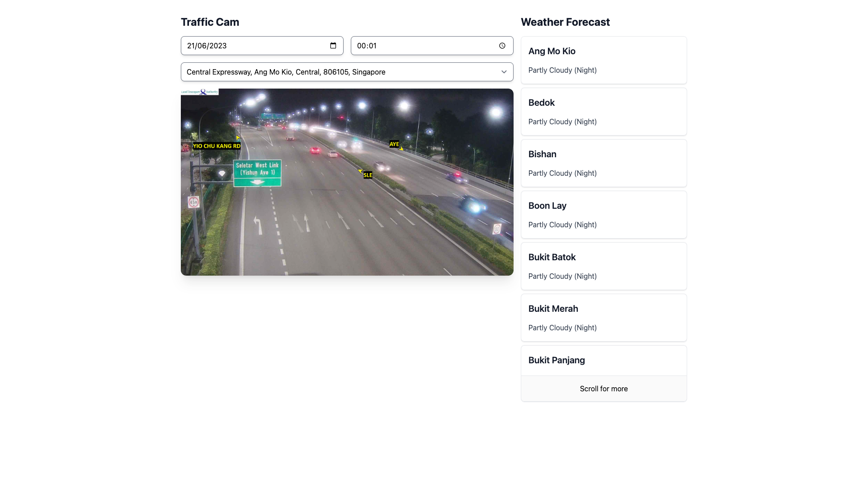Select the Bishan weather card
The height and width of the screenshot is (488, 868).
point(604,163)
